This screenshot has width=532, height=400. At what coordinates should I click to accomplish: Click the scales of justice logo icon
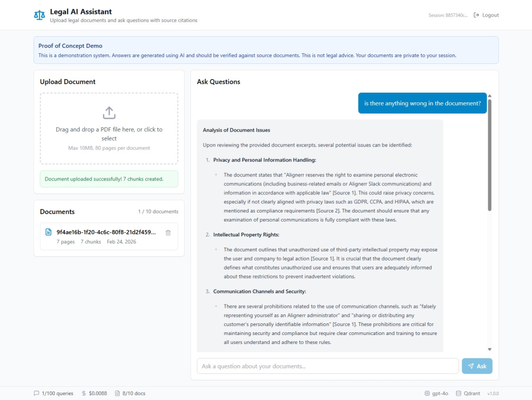pyautogui.click(x=39, y=15)
